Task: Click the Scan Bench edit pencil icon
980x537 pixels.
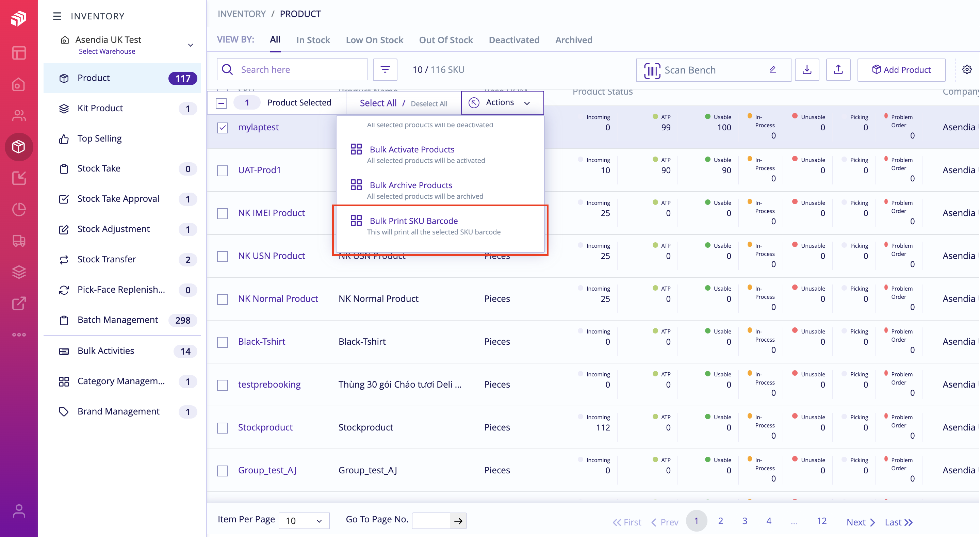Action: [x=772, y=70]
